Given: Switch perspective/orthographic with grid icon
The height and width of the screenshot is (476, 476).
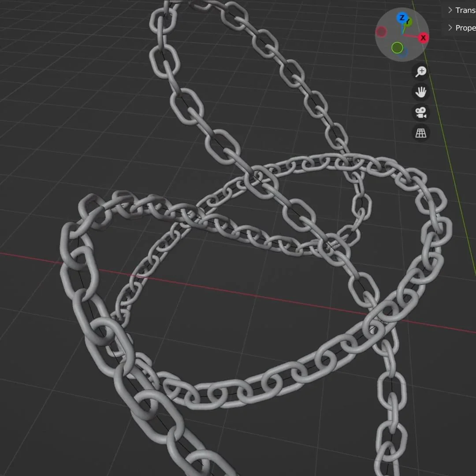Looking at the screenshot, I should click(x=421, y=133).
